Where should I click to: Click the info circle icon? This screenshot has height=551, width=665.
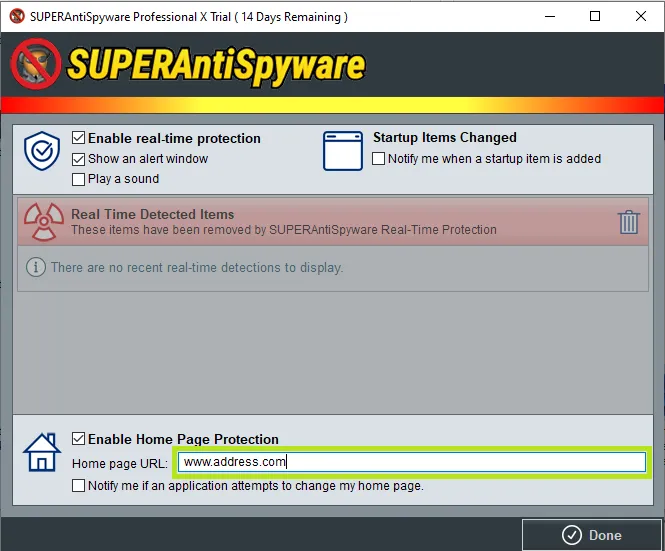(35, 268)
